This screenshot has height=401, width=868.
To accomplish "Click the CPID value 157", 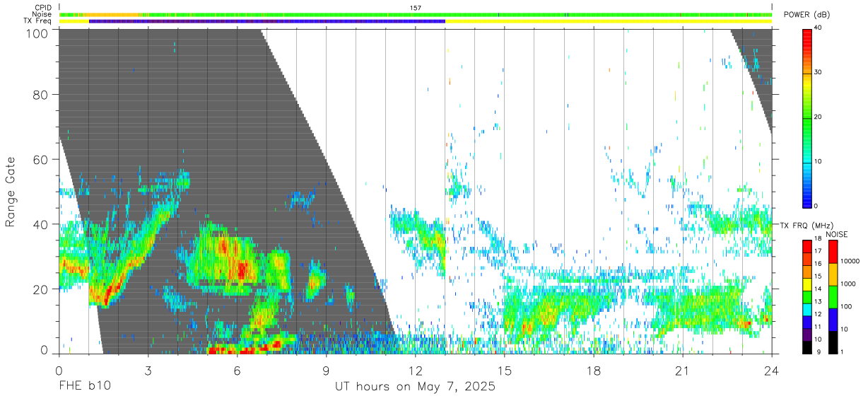I will click(x=416, y=7).
